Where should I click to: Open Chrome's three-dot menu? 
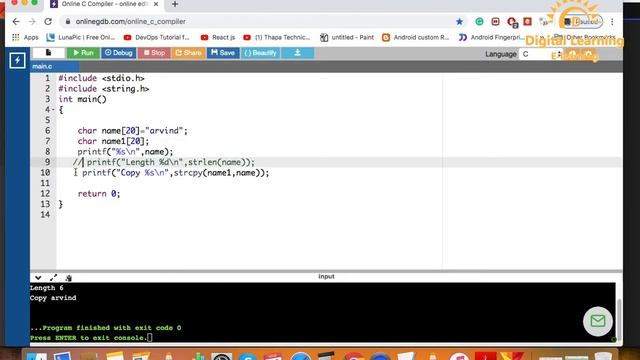[x=612, y=22]
